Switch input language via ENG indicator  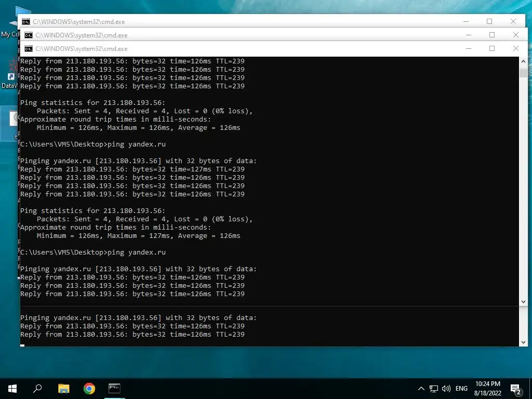(x=461, y=389)
